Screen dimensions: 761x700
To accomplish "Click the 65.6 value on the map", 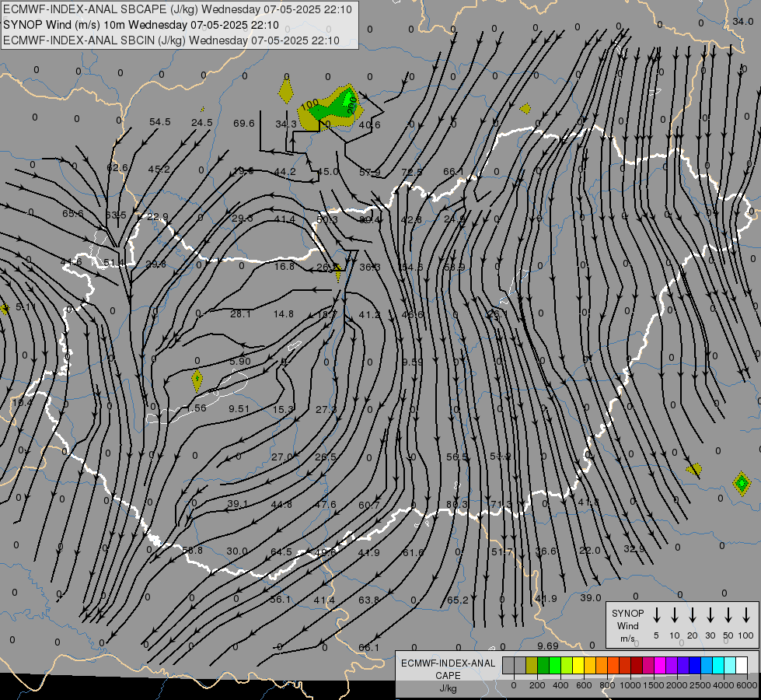I will click(73, 213).
